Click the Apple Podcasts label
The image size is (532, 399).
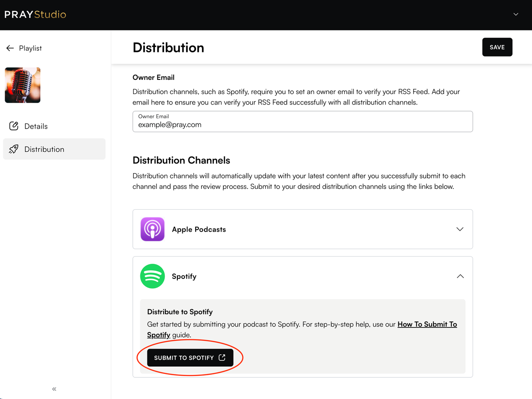click(199, 229)
